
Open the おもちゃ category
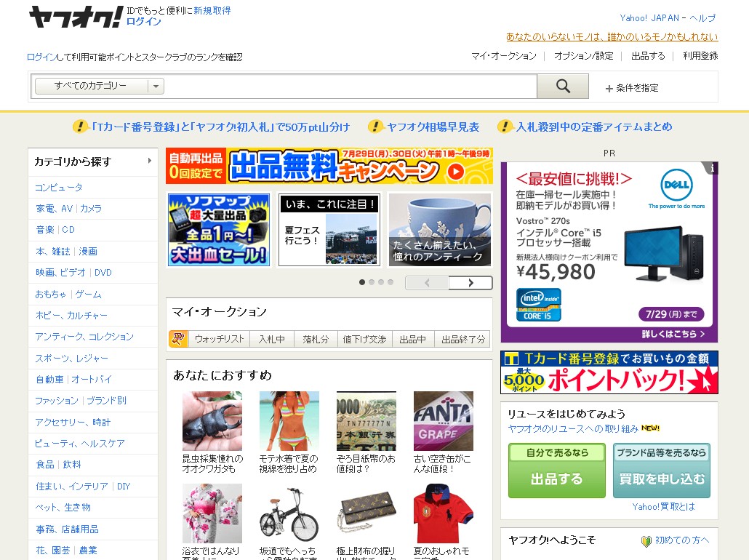point(51,294)
